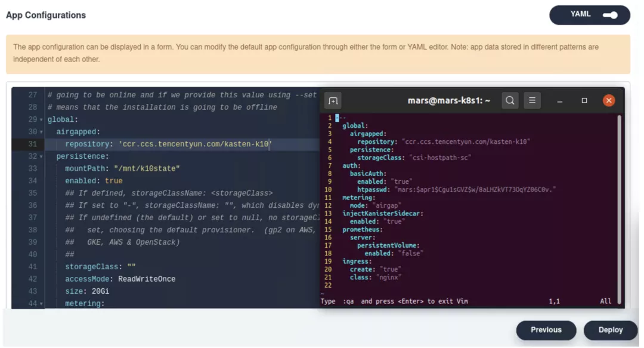Fold the metering block on line 44
This screenshot has height=348, width=644.
click(x=41, y=304)
